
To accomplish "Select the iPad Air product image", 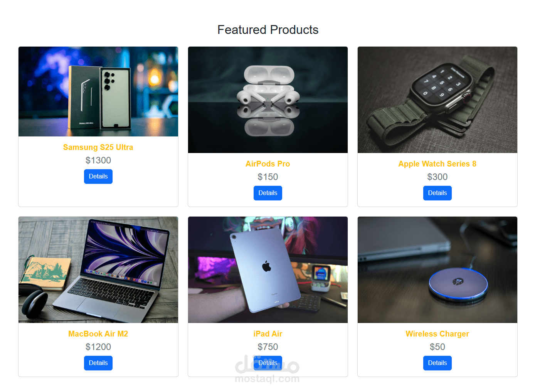I will coord(268,270).
